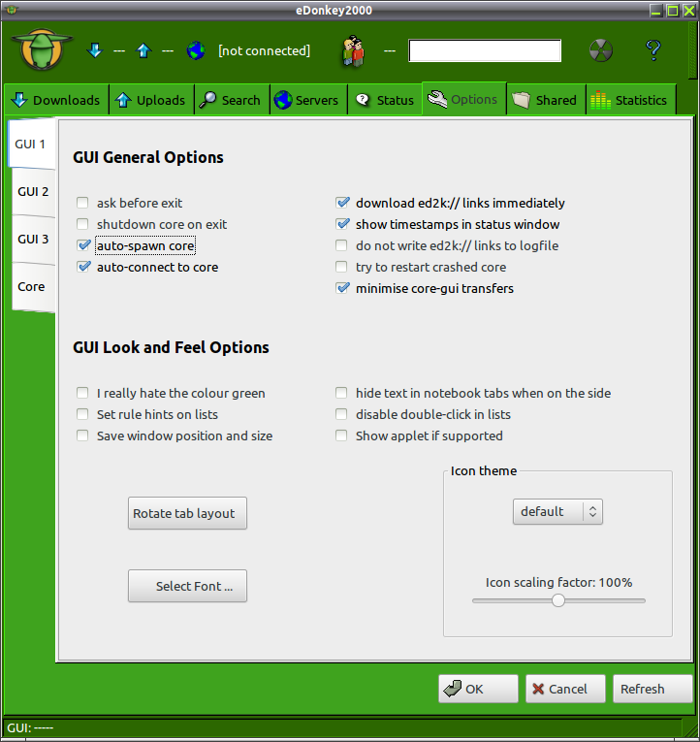Click the users group icon in the header

tap(353, 50)
